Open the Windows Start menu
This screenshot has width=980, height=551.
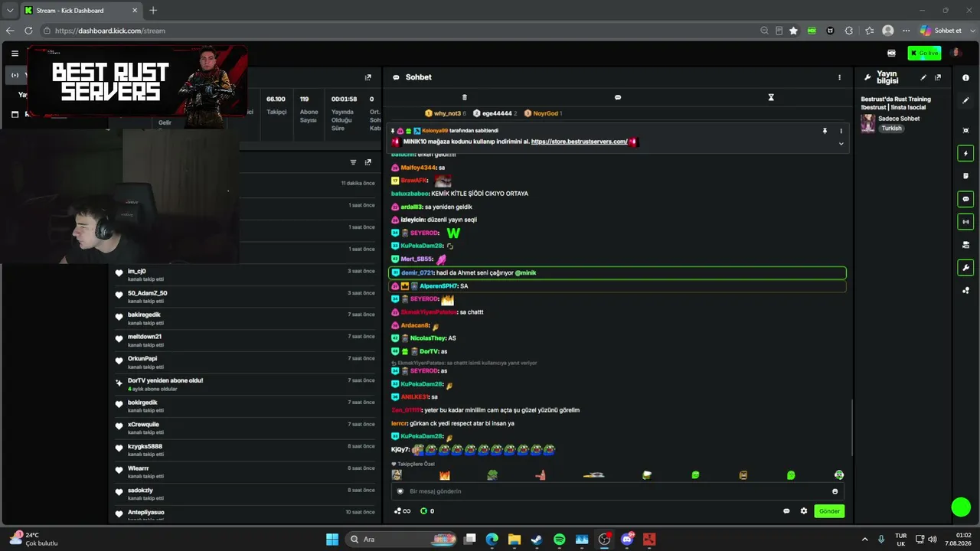coord(332,540)
